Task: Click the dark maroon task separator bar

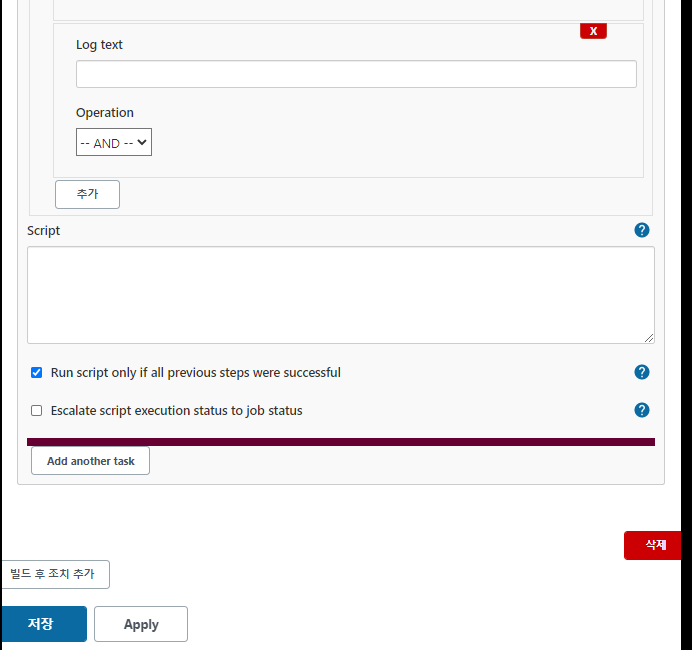Action: 341,442
